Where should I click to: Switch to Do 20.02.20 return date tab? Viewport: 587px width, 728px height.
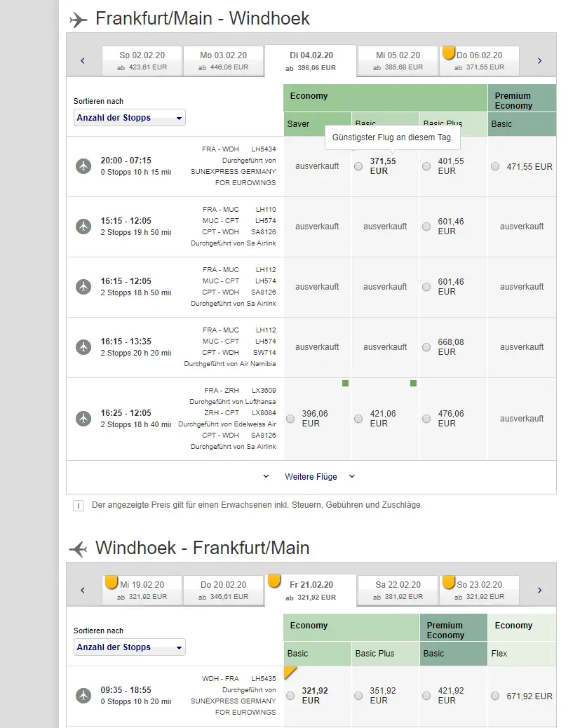(x=224, y=590)
